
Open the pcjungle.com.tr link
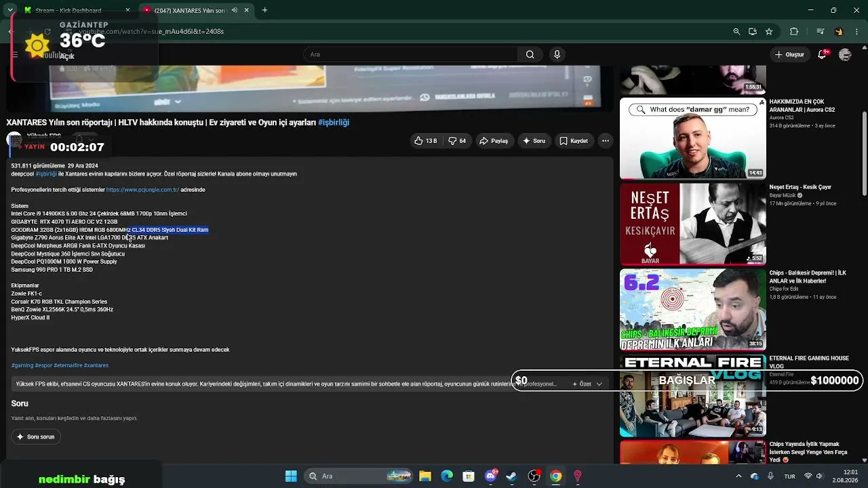(142, 190)
